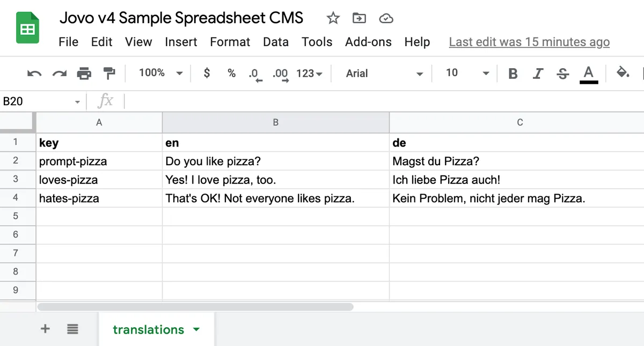Toggle bold formatting
Viewport: 644px width, 346px height.
513,73
